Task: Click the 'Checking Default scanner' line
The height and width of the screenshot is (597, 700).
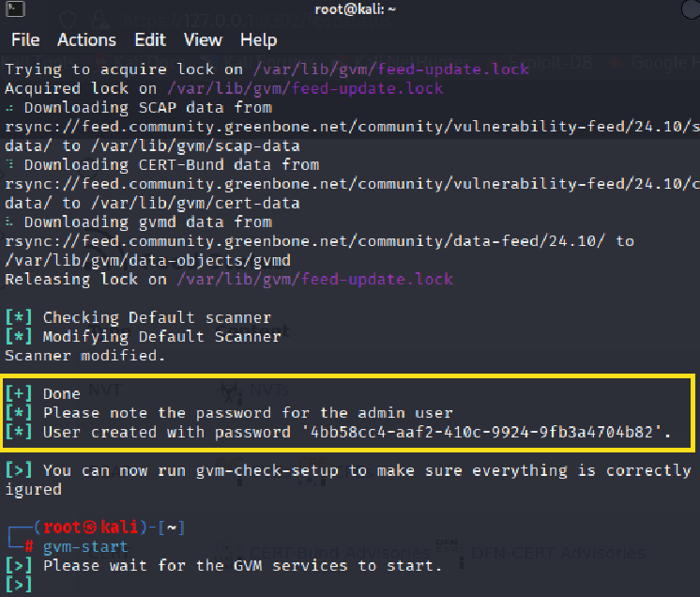Action: pyautogui.click(x=138, y=317)
